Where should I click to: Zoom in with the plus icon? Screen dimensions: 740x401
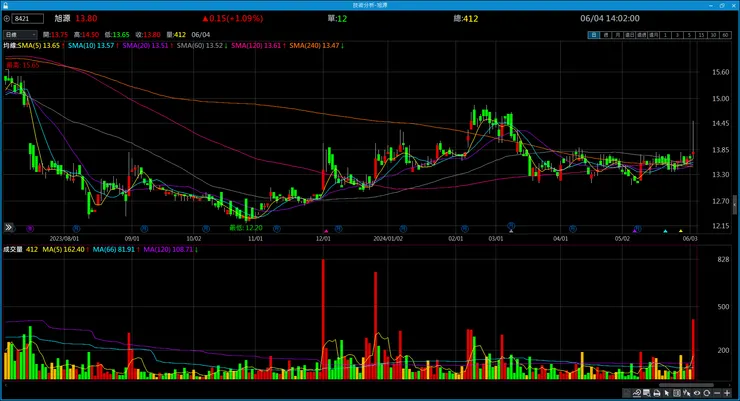[727, 393]
